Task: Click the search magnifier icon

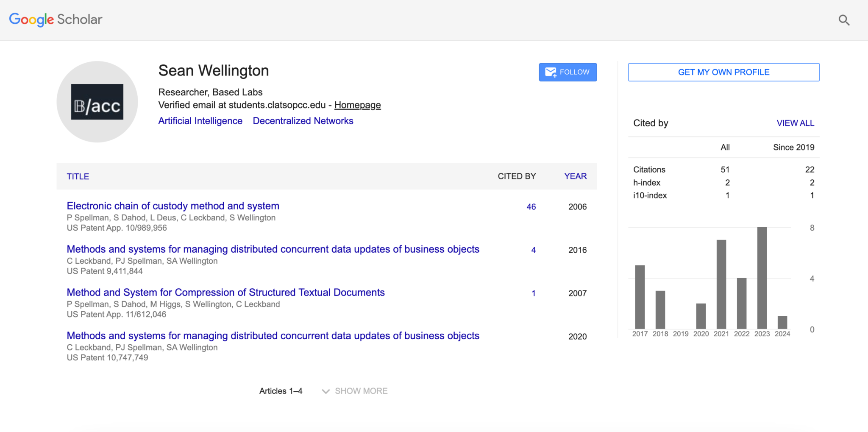Action: click(x=844, y=20)
